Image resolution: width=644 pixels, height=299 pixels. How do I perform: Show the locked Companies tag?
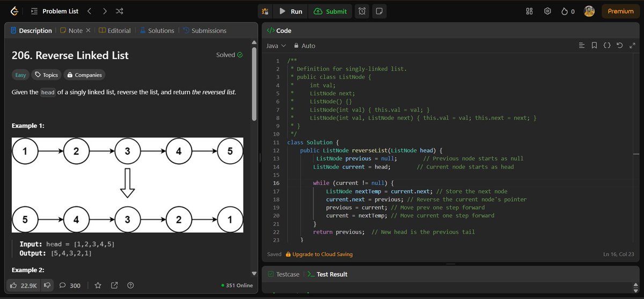84,75
